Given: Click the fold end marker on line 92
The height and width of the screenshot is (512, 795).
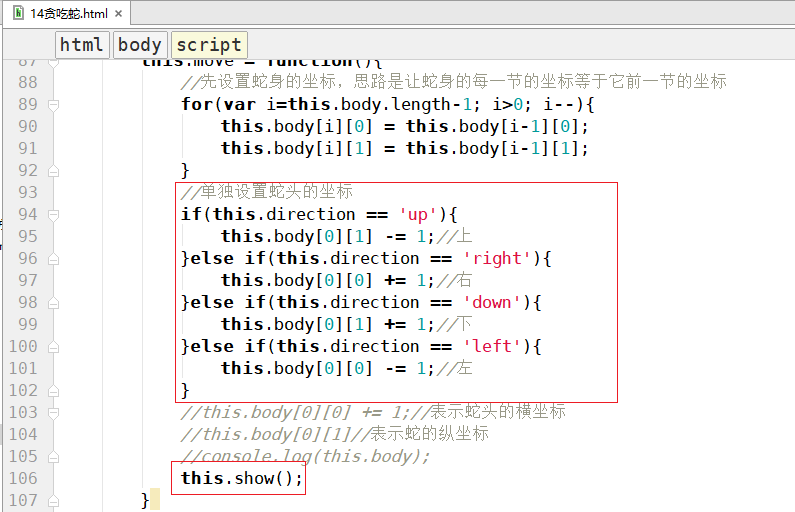Looking at the screenshot, I should (52, 170).
